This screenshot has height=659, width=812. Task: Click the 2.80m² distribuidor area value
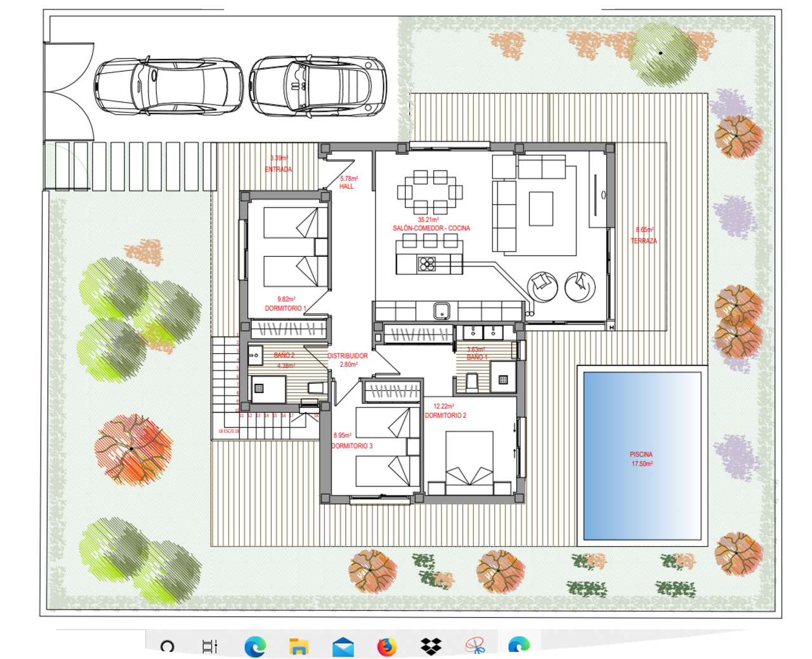[x=349, y=365]
